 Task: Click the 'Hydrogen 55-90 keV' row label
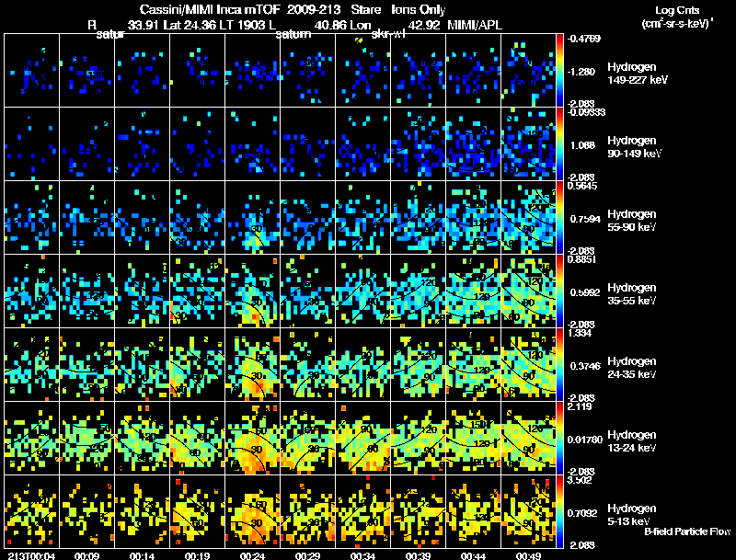[x=632, y=221]
